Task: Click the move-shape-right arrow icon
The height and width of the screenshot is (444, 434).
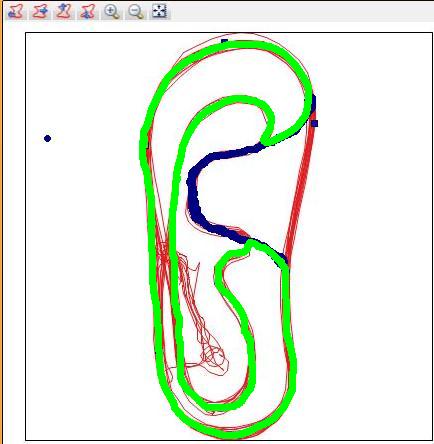Action: (40, 11)
